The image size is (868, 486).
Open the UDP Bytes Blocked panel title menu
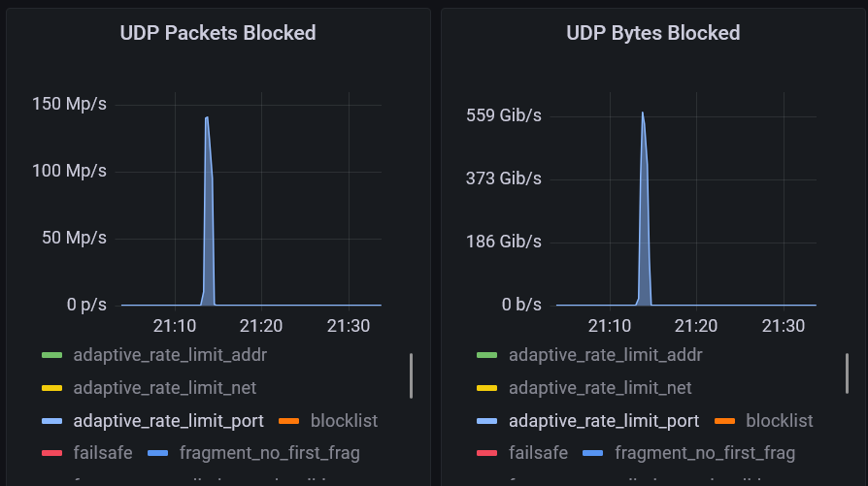point(652,33)
